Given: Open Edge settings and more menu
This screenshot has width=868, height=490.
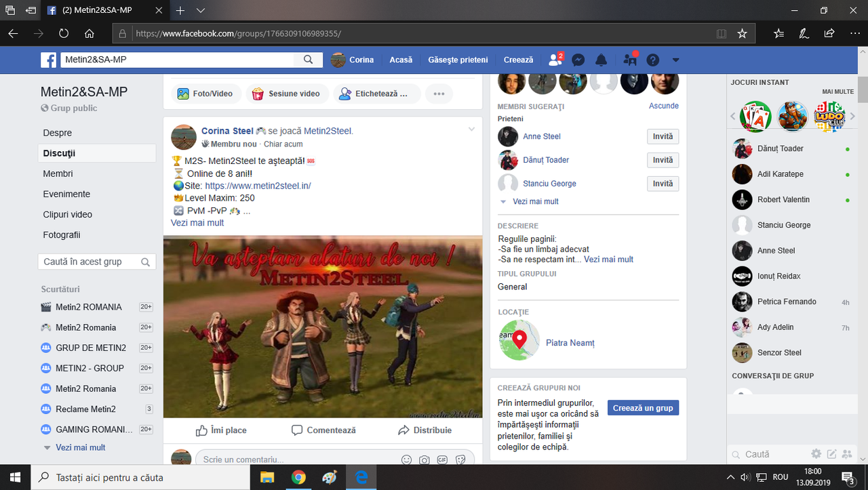Looking at the screenshot, I should [x=854, y=33].
